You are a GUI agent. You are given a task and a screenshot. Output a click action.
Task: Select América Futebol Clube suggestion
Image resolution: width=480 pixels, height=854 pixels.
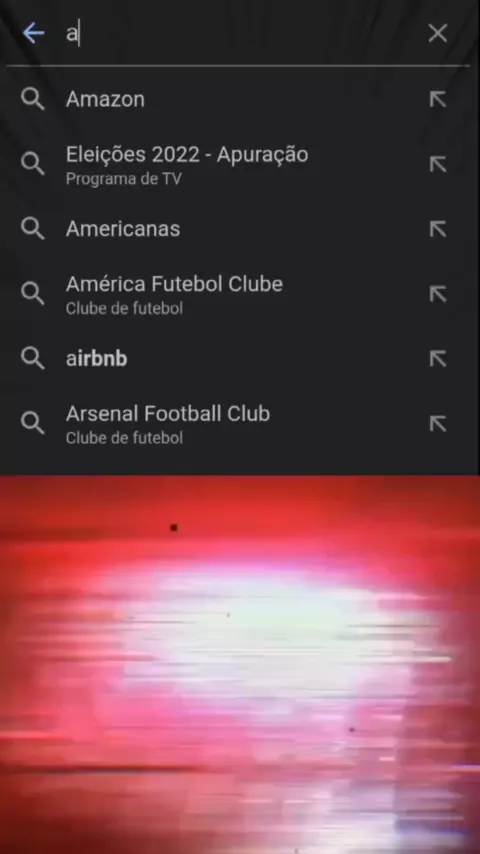(240, 294)
